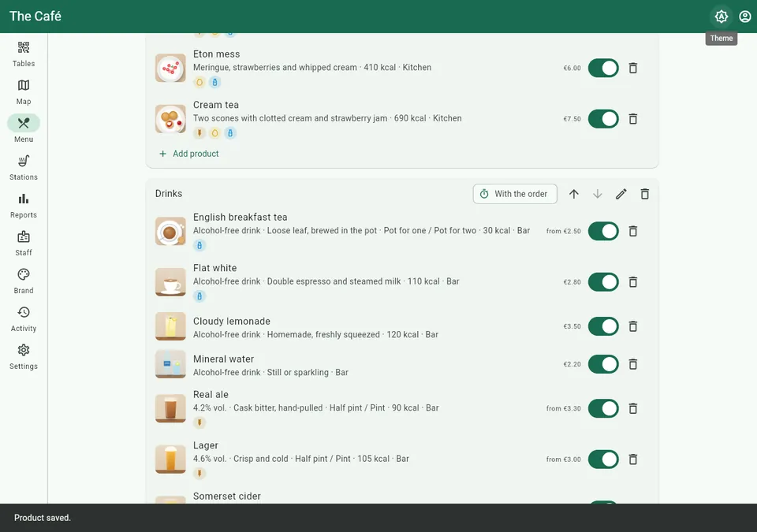Screen dimensions: 757x532
Task: Open the Somerset cider product title
Action: point(227,497)
